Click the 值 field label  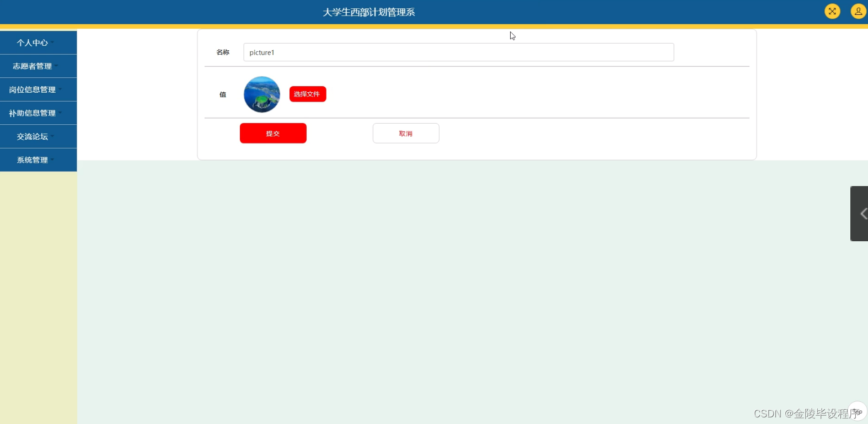223,94
